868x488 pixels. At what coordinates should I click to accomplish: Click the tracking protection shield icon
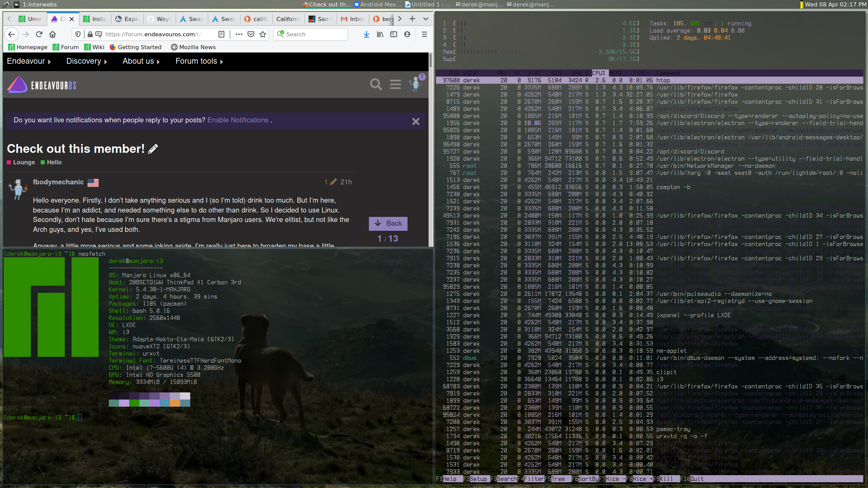point(78,34)
